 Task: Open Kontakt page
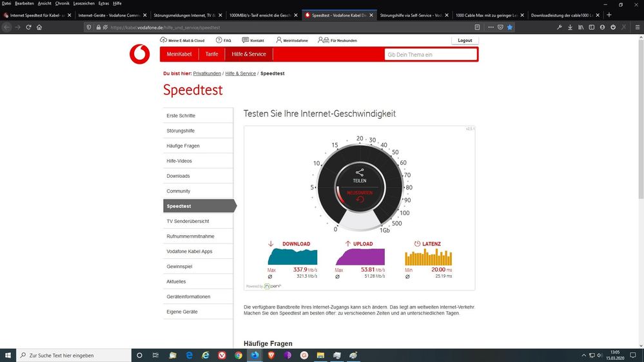[x=253, y=40]
